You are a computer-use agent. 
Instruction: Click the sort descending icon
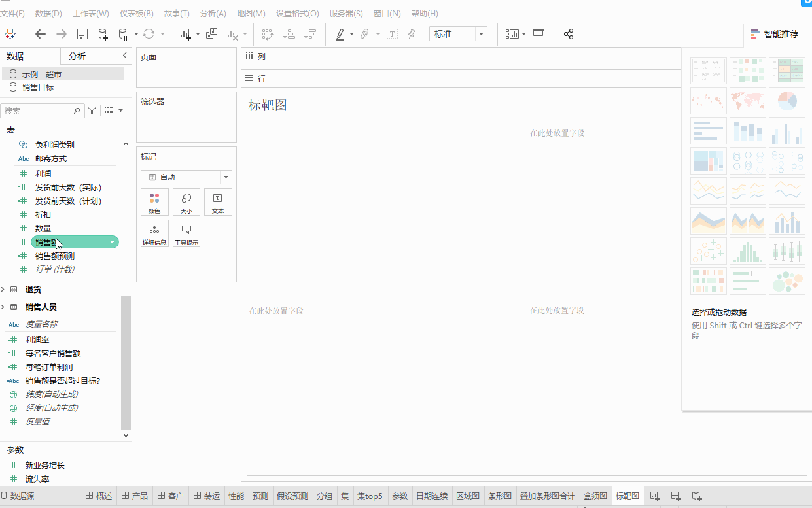point(310,34)
